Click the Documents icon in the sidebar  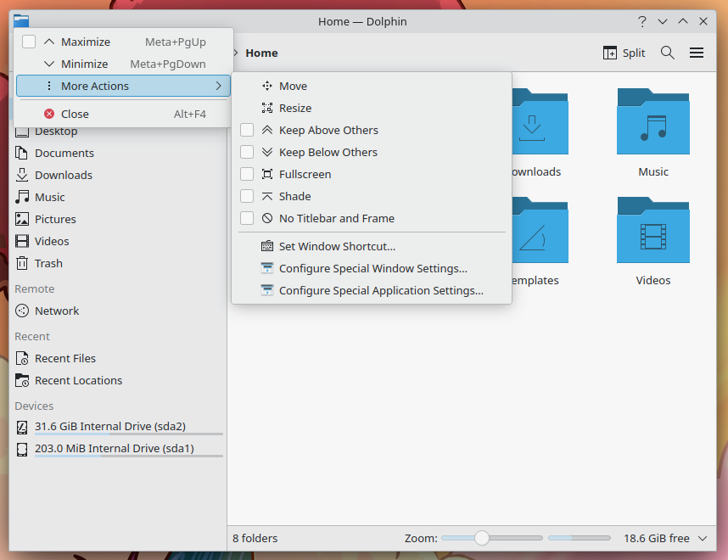21,153
